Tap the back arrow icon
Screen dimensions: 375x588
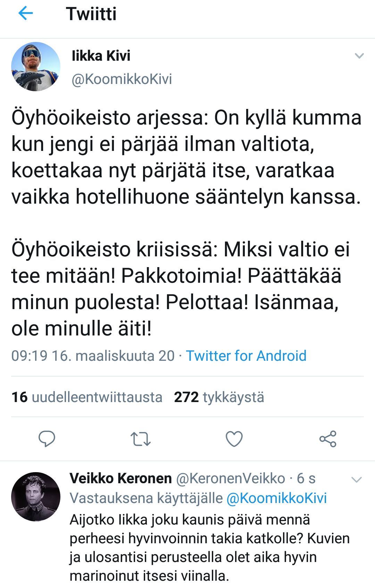pyautogui.click(x=25, y=14)
